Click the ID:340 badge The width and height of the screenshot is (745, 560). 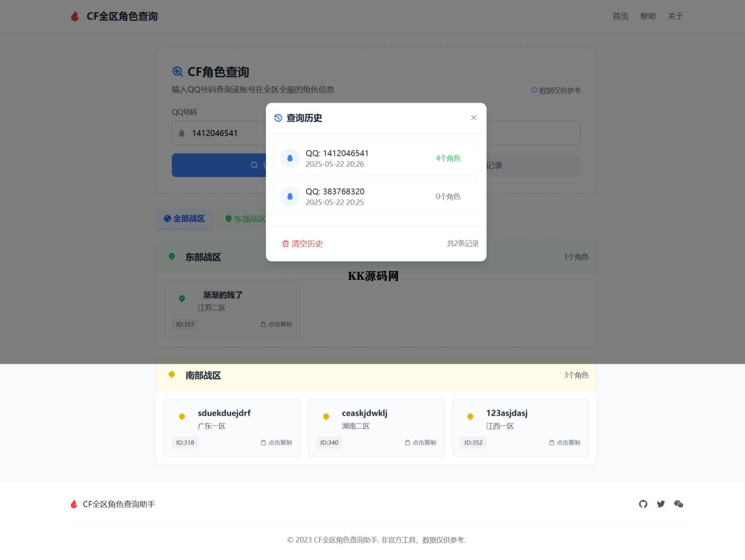pyautogui.click(x=329, y=442)
